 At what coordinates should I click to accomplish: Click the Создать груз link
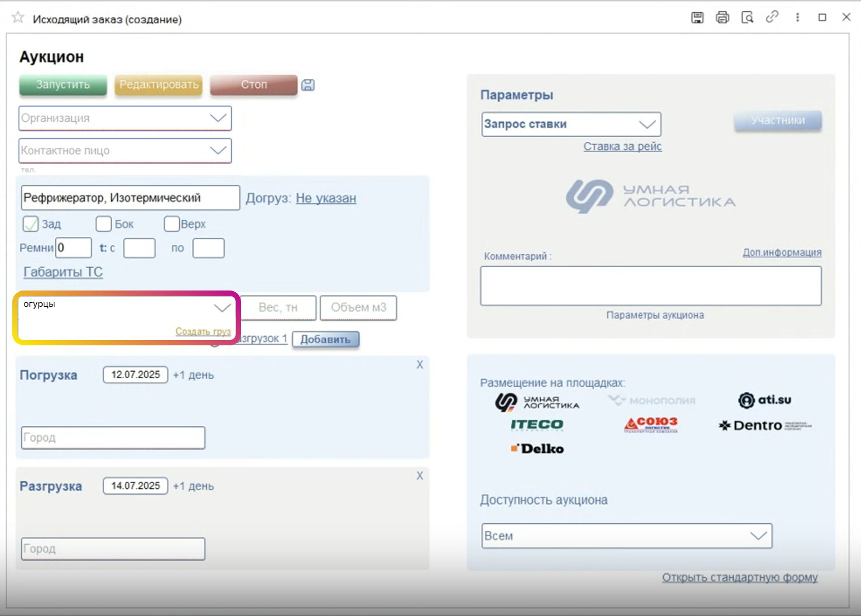click(x=203, y=331)
